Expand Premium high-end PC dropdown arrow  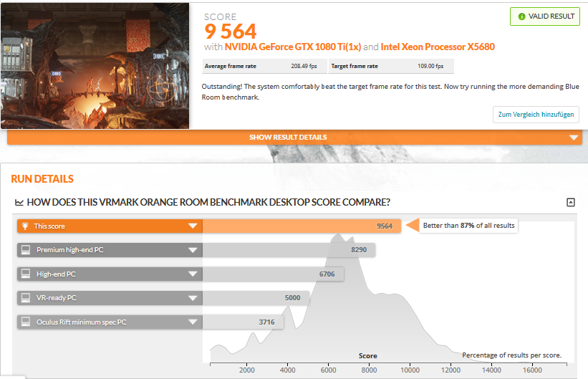click(193, 250)
